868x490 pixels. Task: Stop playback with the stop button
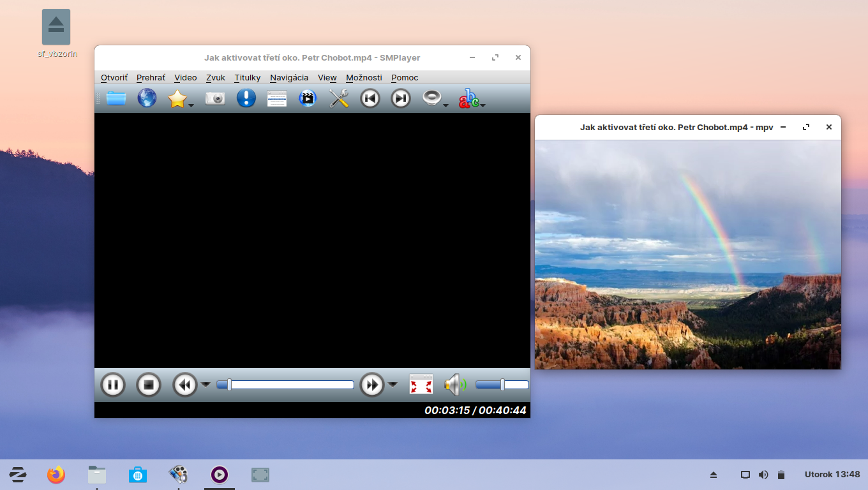149,385
